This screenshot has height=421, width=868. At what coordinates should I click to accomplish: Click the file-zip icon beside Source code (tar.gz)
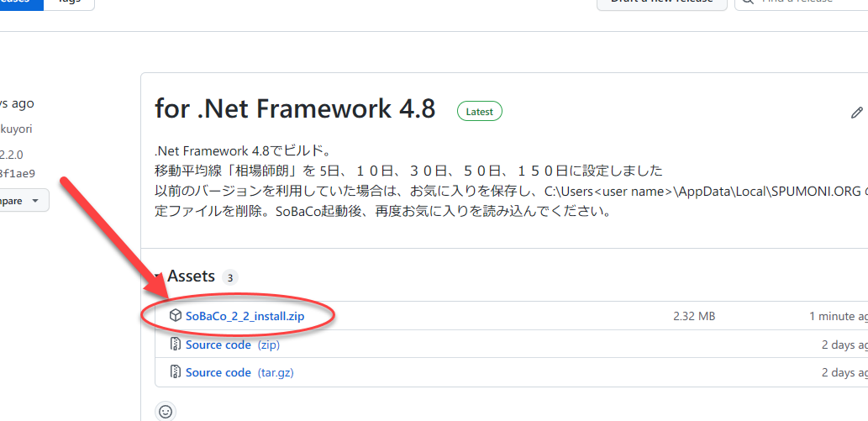(x=176, y=371)
